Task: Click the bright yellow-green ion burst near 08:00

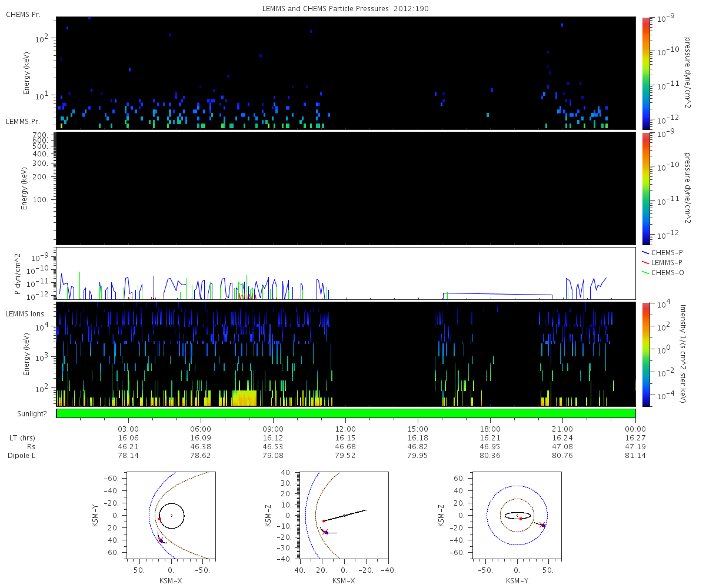Action: pos(245,398)
